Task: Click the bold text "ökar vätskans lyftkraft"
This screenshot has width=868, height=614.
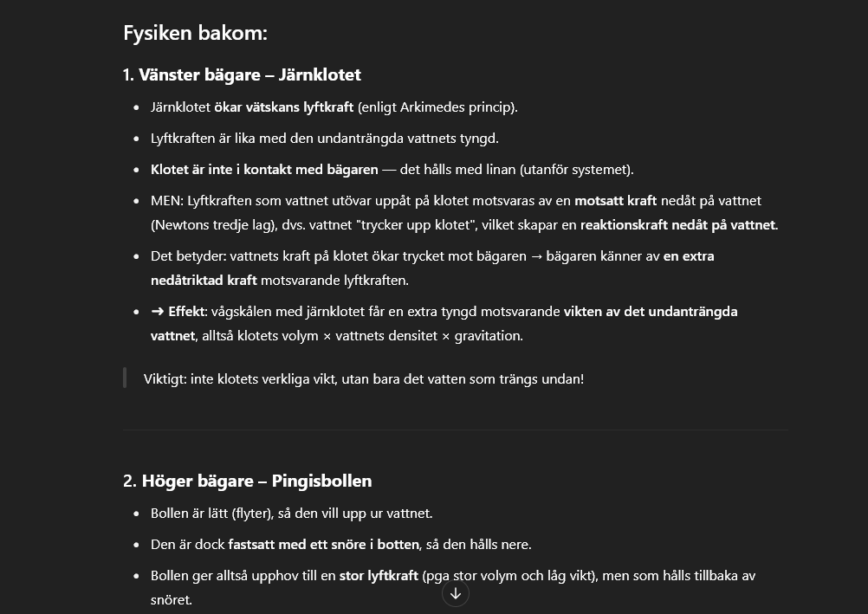Action: (284, 107)
